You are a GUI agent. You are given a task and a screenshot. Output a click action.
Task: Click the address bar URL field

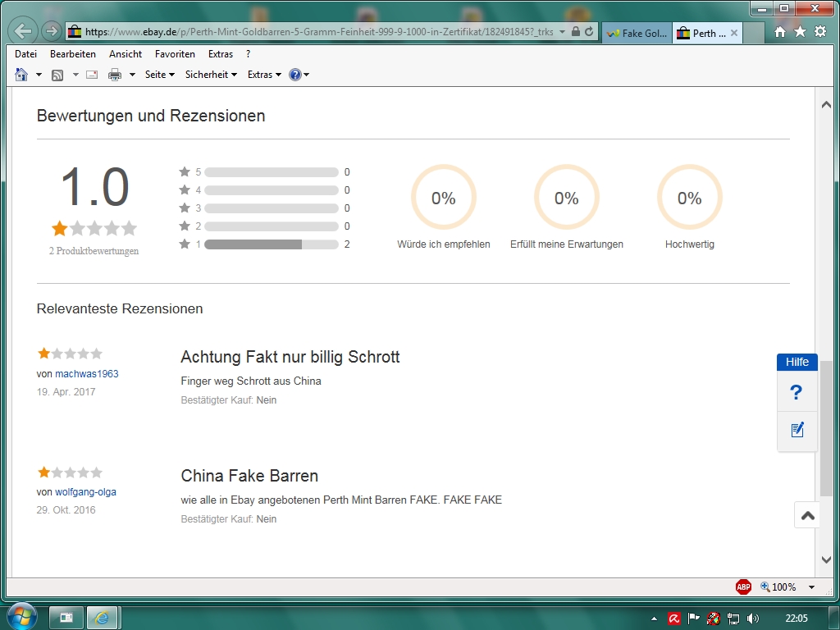(318, 32)
